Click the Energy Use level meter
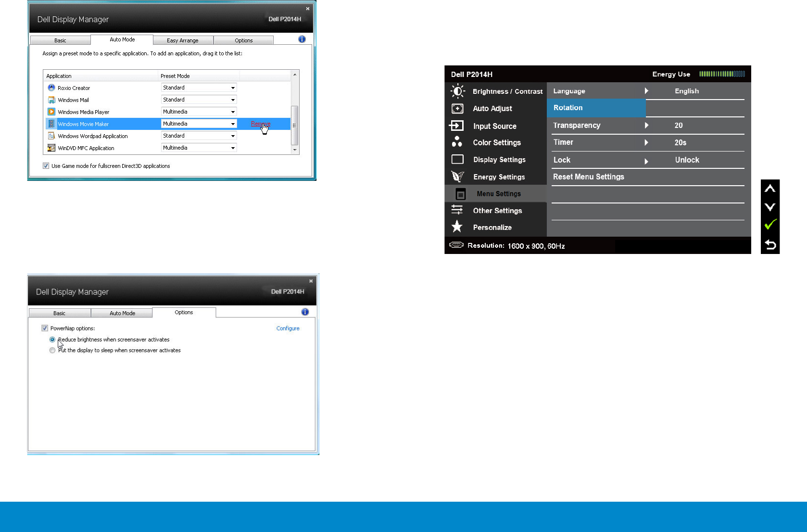807x532 pixels. tap(722, 74)
